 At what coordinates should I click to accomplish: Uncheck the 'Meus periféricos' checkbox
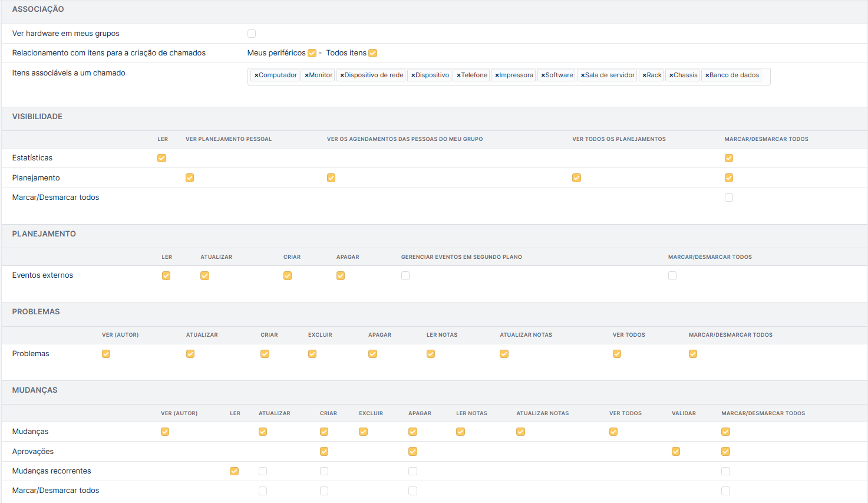pos(312,53)
